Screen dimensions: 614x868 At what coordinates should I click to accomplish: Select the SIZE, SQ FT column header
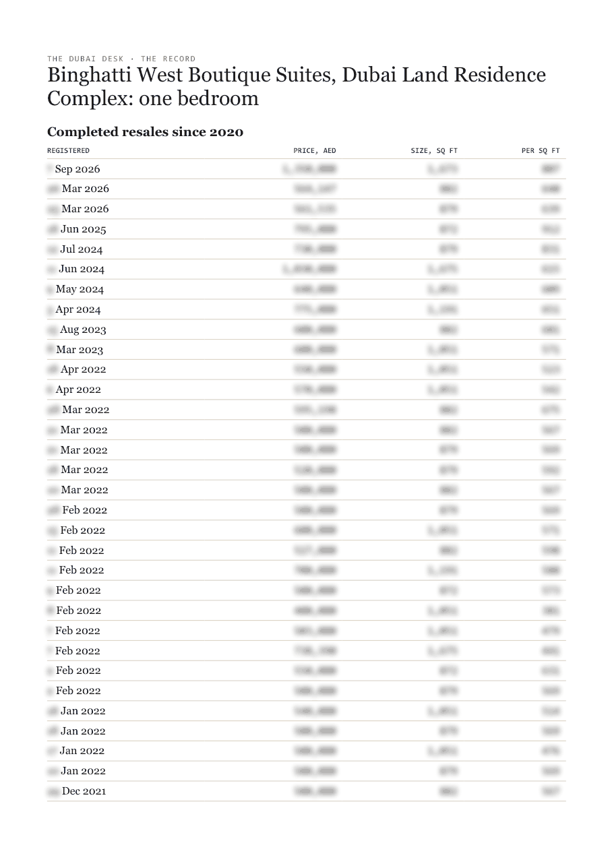click(x=434, y=151)
